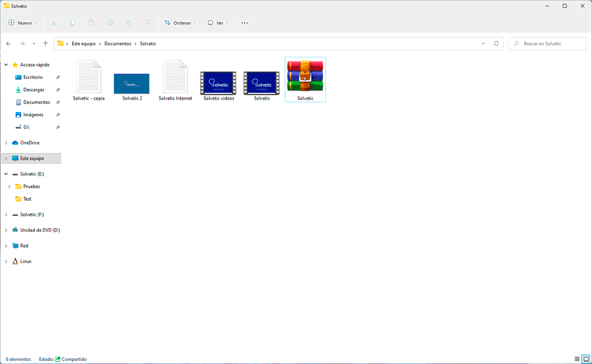Click the Rename icon in toolbar
592x364 pixels.
[110, 23]
